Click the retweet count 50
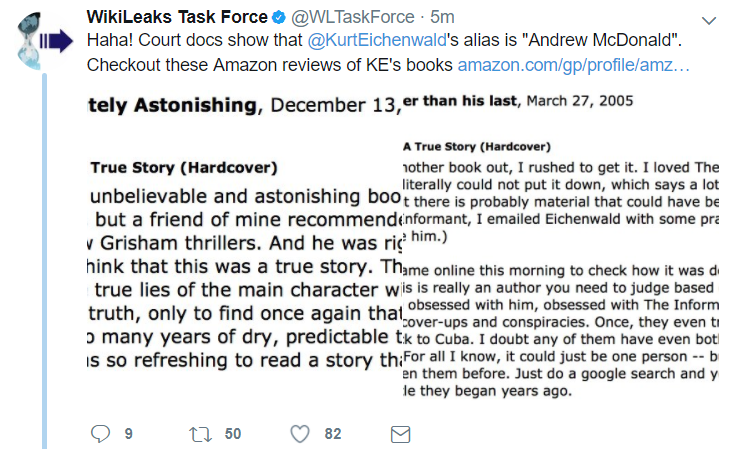This screenshot has width=731, height=449. [233, 434]
